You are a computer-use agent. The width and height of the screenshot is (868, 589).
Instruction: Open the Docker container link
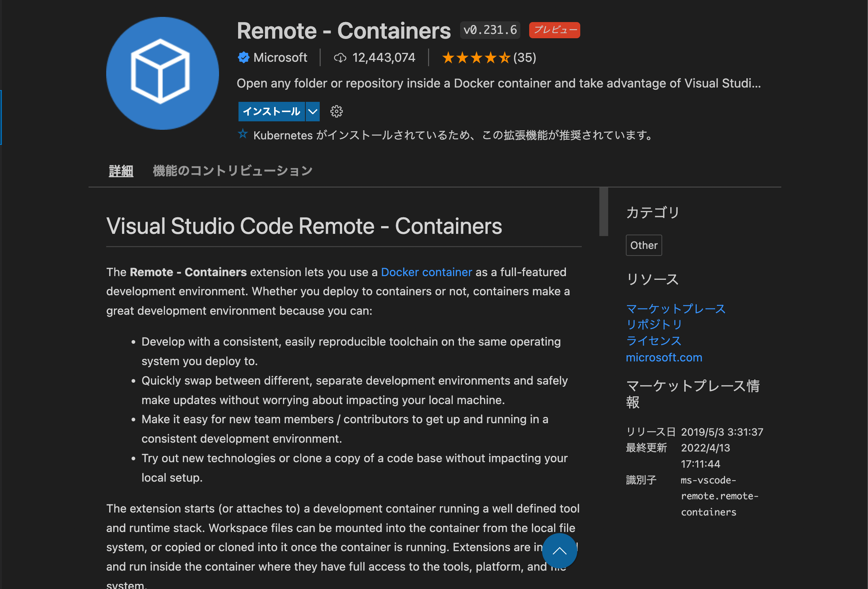coord(426,272)
